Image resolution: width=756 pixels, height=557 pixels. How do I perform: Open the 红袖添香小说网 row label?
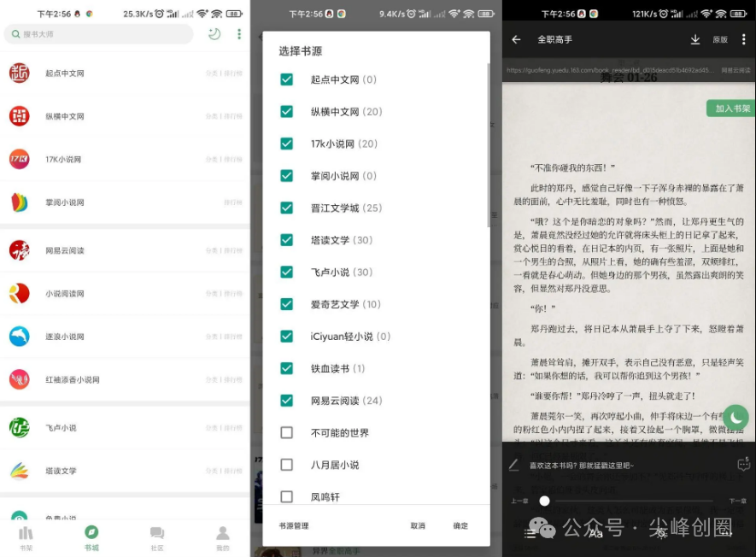click(x=73, y=379)
